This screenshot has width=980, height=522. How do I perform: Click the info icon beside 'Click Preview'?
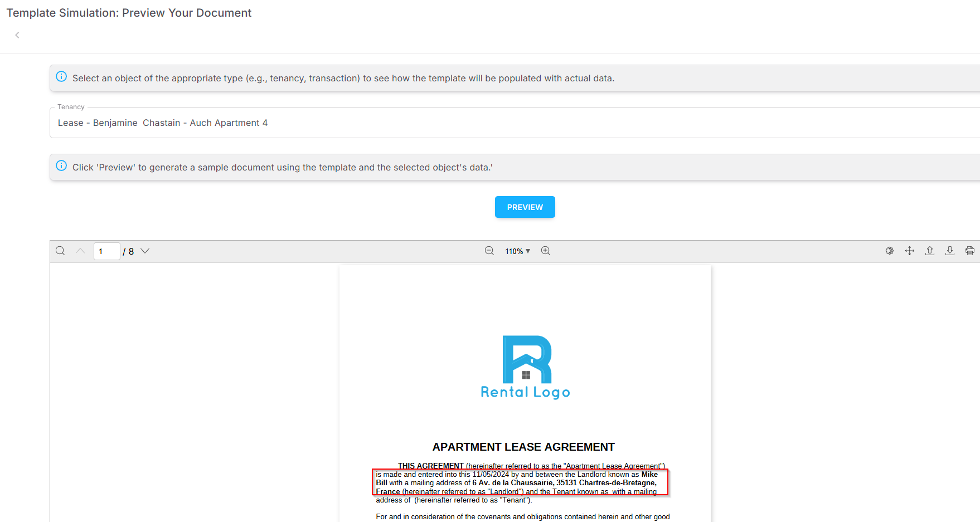61,166
